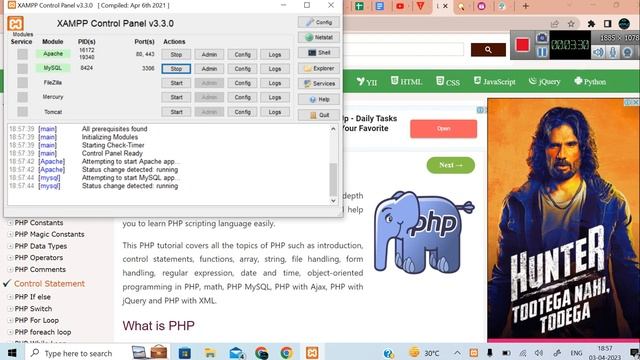Toggle Tomcat service checkbox
The image size is (640, 360).
click(22, 111)
